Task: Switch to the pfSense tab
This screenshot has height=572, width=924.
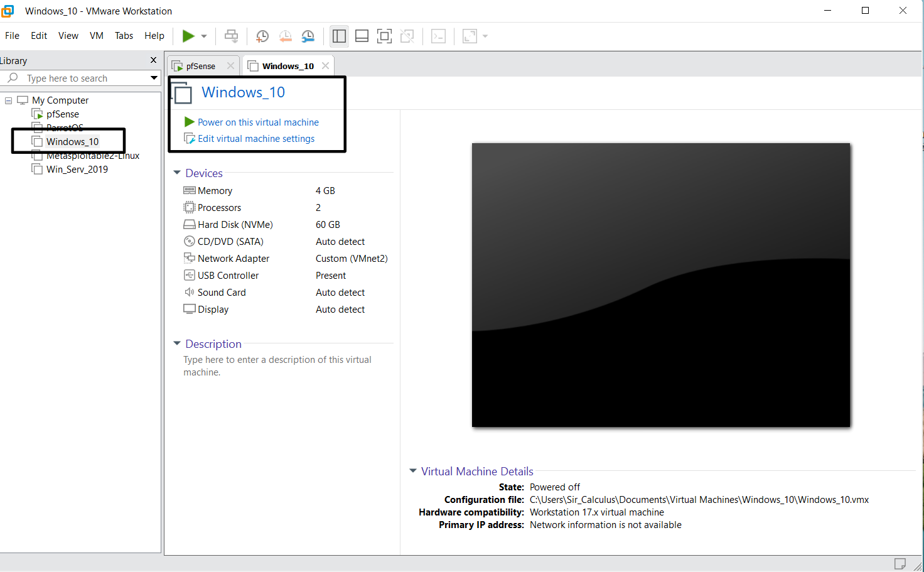Action: (200, 66)
